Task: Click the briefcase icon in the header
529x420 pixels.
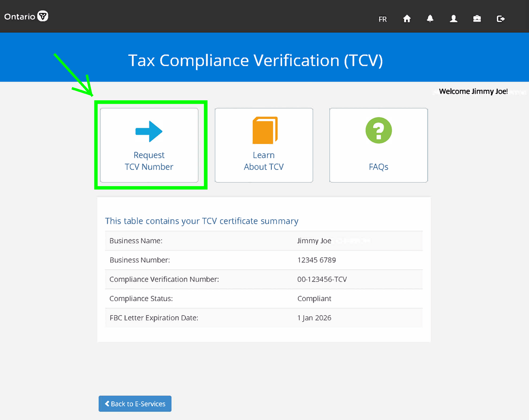Action: click(x=477, y=19)
